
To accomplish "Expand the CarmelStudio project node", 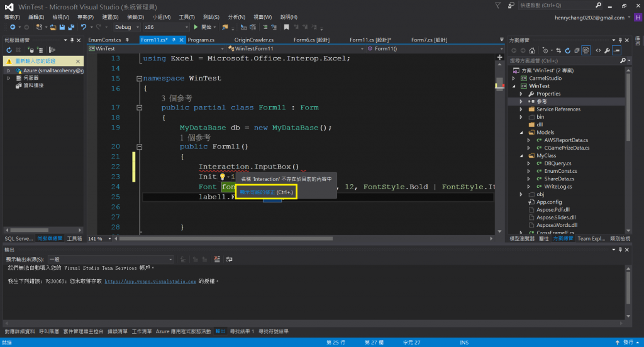I will (514, 79).
